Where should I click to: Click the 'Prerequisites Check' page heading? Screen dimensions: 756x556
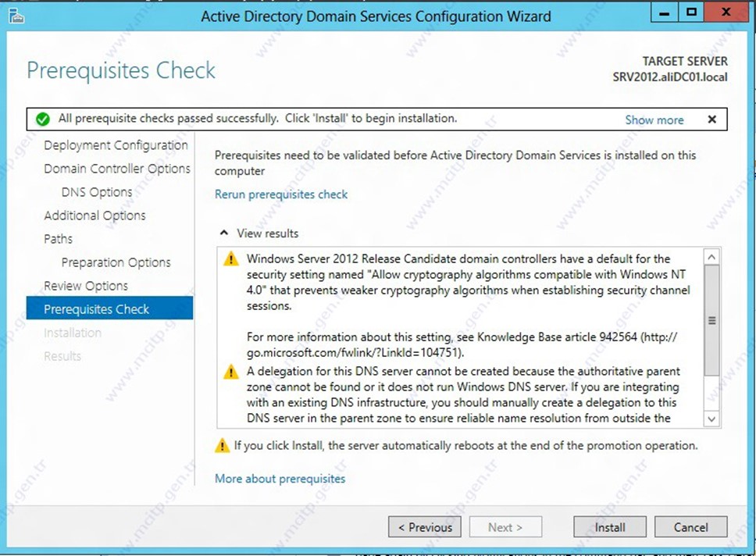tap(121, 70)
